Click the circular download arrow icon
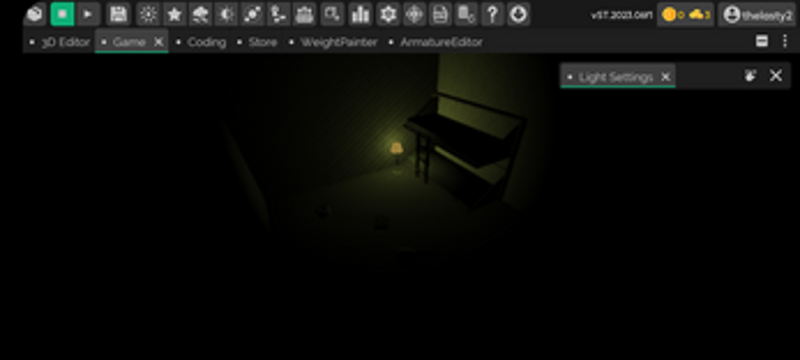The height and width of the screenshot is (360, 800). [518, 14]
